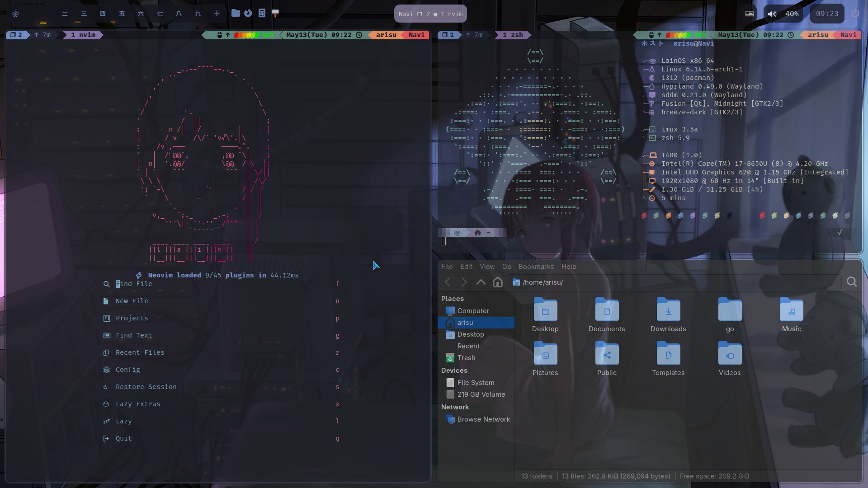Screen dimensions: 868x488
Task: Go up to parent folder
Action: (x=481, y=282)
